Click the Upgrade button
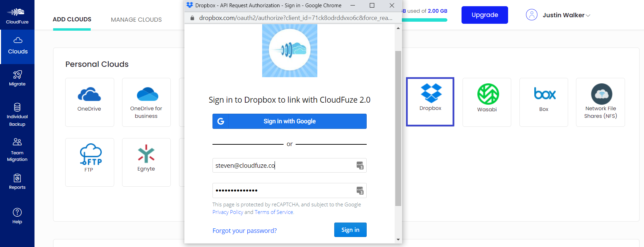The width and height of the screenshot is (644, 247). pos(485,15)
